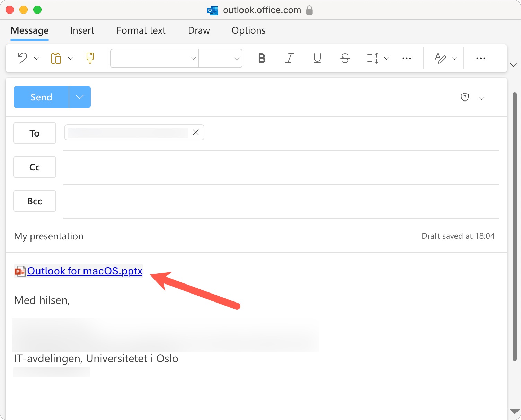Click the Send button
521x420 pixels.
pyautogui.click(x=41, y=97)
